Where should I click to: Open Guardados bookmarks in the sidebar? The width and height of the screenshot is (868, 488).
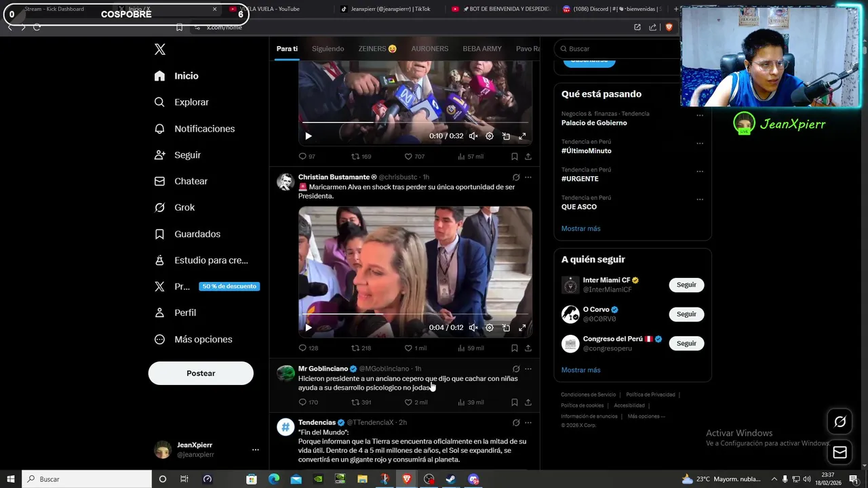pyautogui.click(x=187, y=234)
